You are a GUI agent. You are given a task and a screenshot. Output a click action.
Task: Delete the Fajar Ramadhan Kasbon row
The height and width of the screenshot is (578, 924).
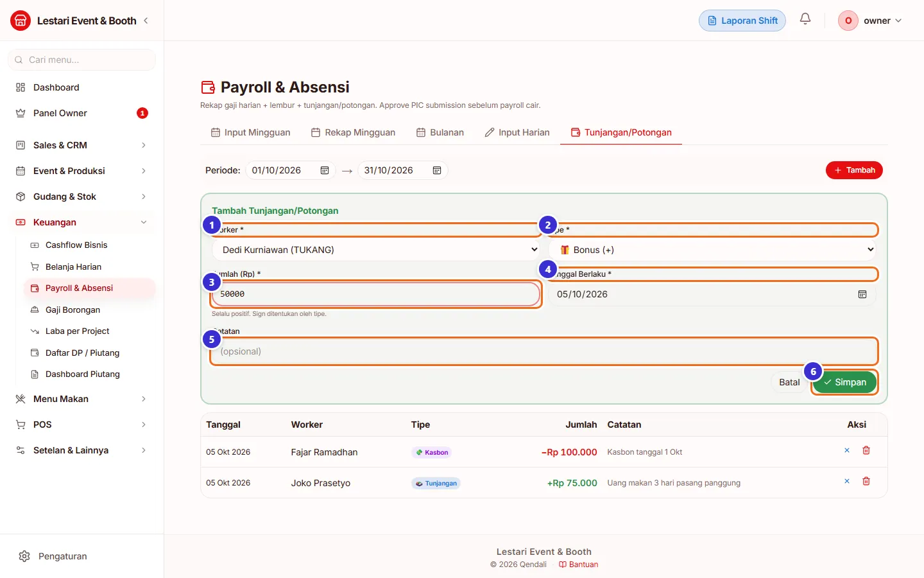pyautogui.click(x=866, y=451)
